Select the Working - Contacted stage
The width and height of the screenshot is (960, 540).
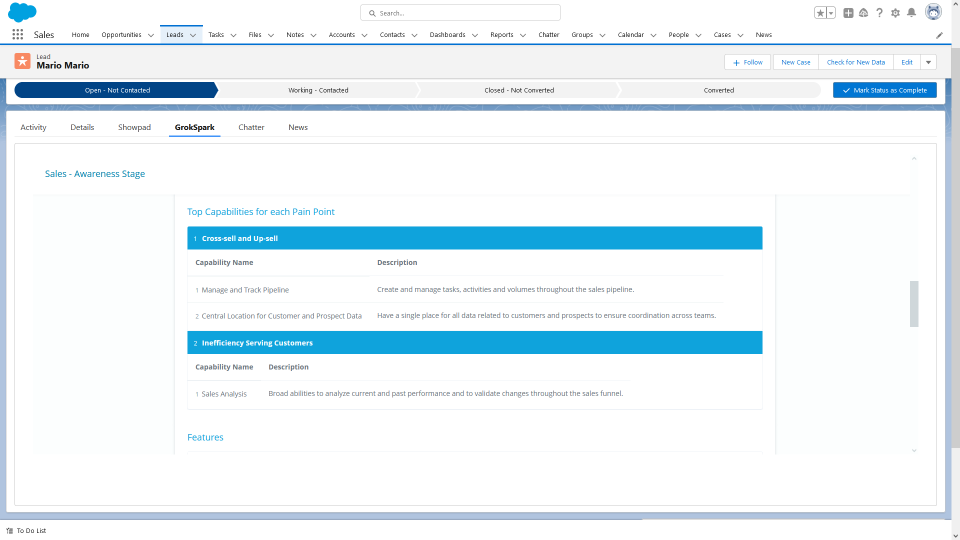click(x=318, y=90)
